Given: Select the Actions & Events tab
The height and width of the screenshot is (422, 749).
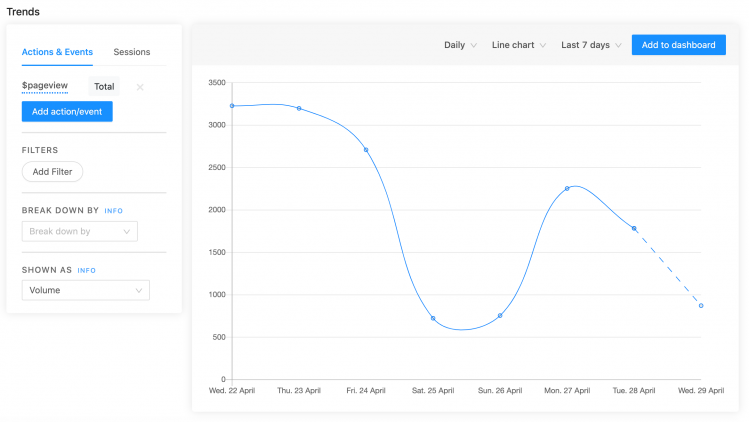Looking at the screenshot, I should (x=58, y=51).
